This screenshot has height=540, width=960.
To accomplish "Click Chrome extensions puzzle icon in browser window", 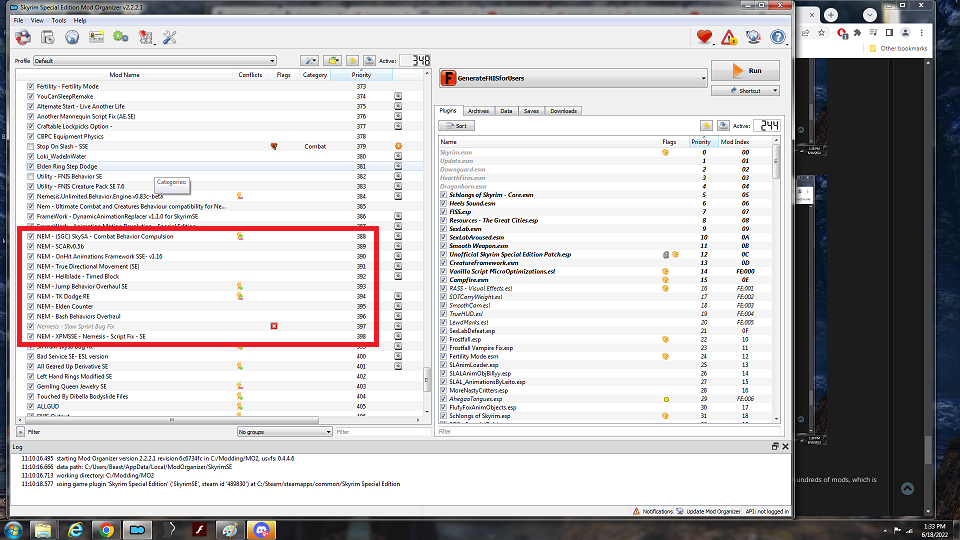I will pyautogui.click(x=857, y=32).
